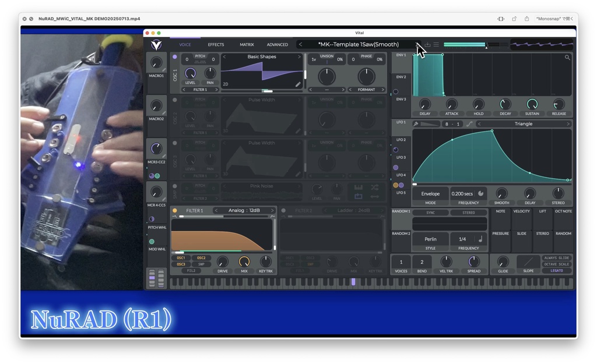Click the sampler random phase shuffle icon

point(375,188)
